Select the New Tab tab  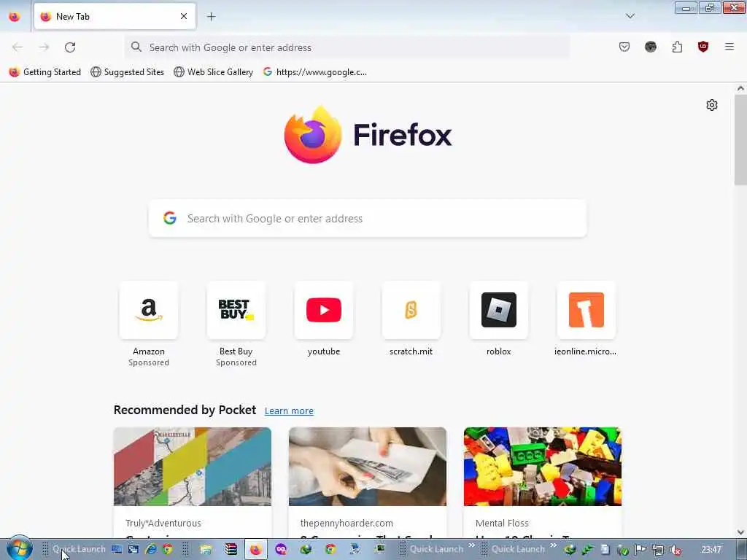115,17
